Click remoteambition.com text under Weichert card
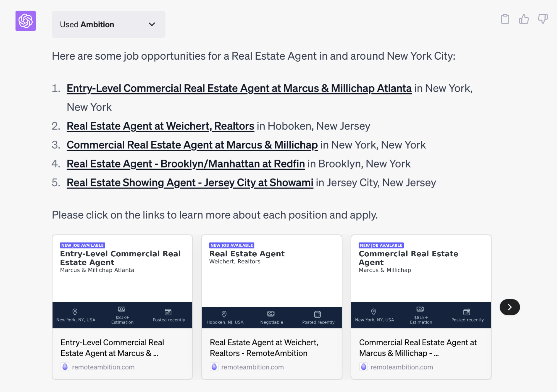Image resolution: width=557 pixels, height=392 pixels. pos(253,367)
